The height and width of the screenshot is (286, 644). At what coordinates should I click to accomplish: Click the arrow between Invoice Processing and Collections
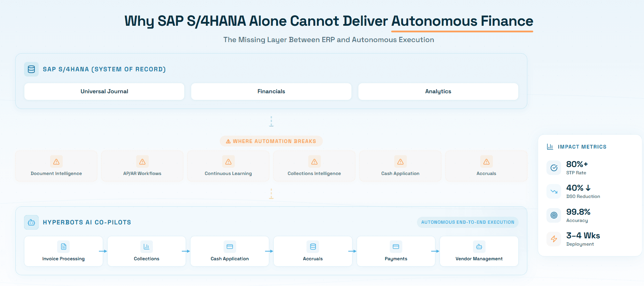point(103,251)
